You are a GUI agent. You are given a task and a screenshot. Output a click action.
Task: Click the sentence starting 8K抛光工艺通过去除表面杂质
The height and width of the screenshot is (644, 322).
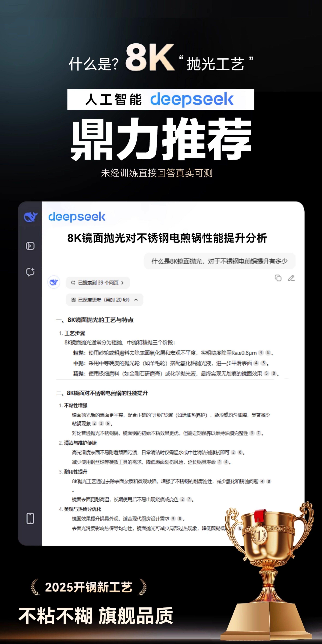[165, 481]
